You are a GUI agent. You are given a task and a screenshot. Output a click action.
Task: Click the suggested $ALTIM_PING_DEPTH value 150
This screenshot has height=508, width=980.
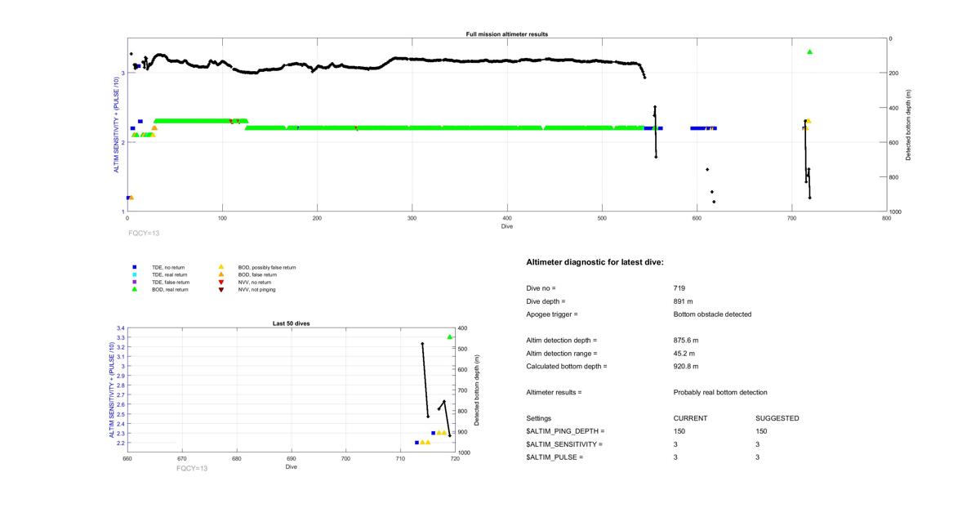(761, 431)
